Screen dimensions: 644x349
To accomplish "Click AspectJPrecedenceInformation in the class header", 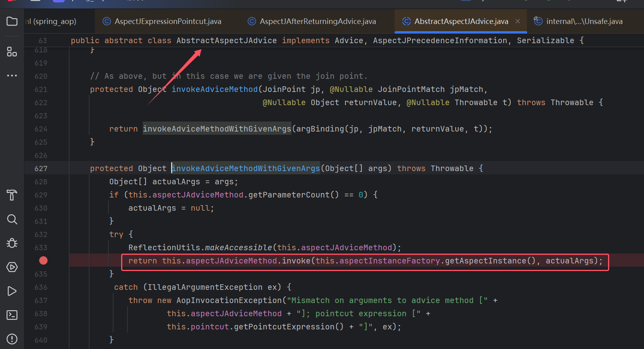I will [440, 40].
